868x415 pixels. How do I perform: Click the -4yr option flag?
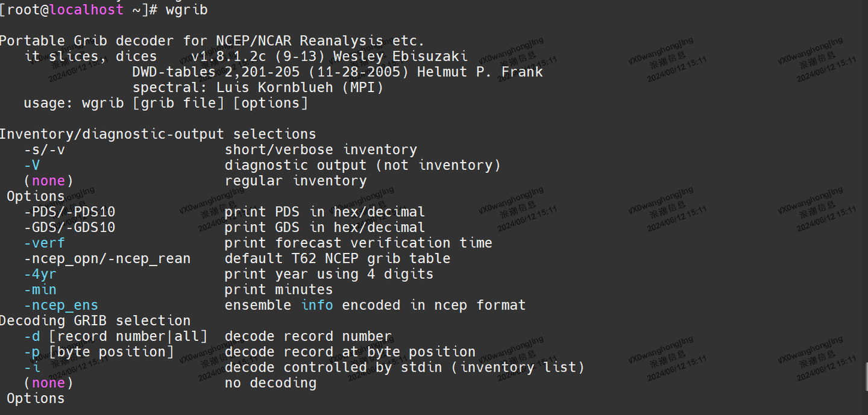(40, 275)
